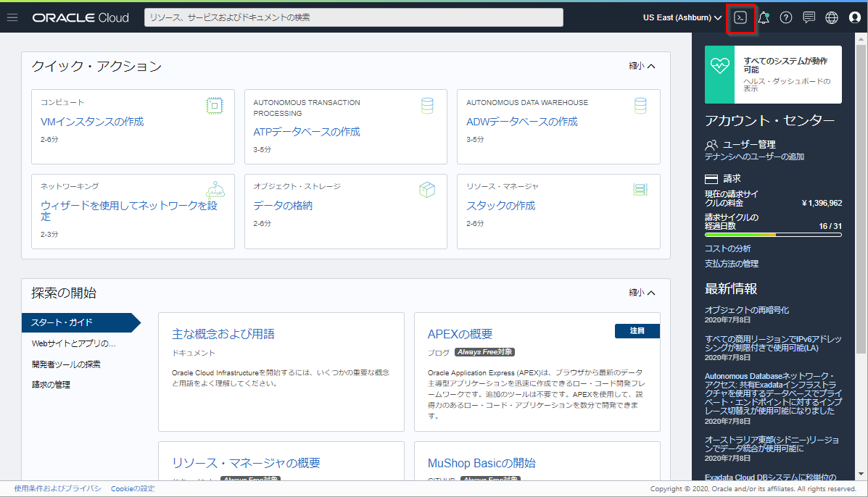Screen dimensions: 868x497
Task: Collapse the クイック・アクション section
Action: pos(642,66)
